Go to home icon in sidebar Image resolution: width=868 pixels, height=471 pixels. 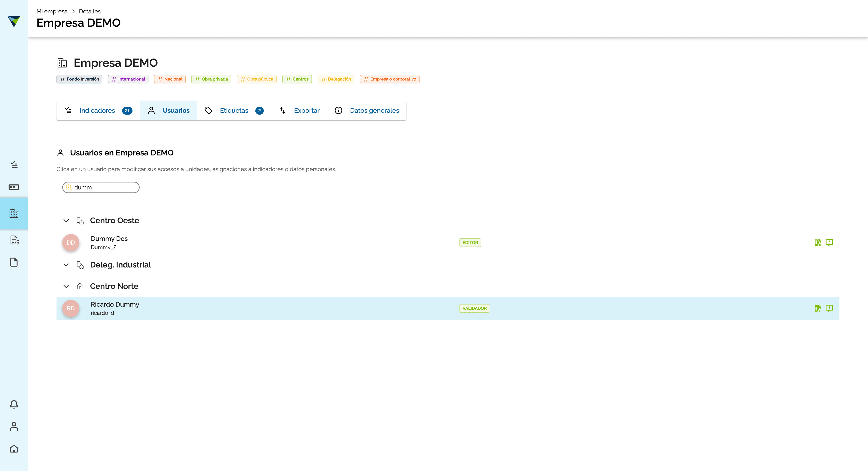(x=14, y=448)
